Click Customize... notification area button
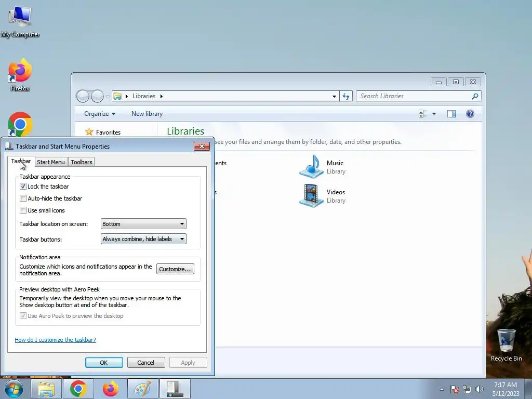This screenshot has height=399, width=532. [175, 269]
